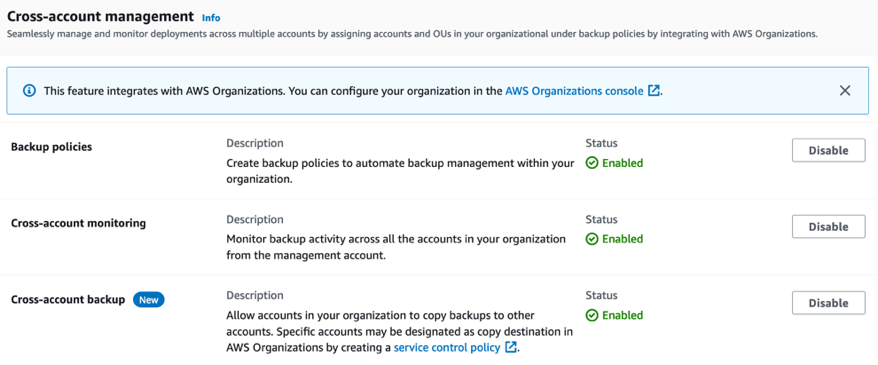
Task: Click the Cross-account management heading
Action: 100,16
